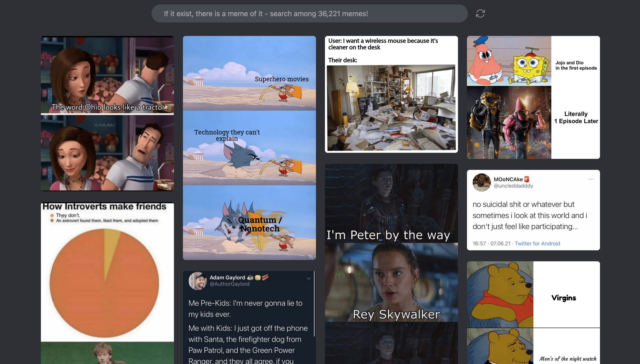Viewport: 640px width, 364px height.
Task: Open the MOoNCAke tweet meme
Action: (533, 210)
